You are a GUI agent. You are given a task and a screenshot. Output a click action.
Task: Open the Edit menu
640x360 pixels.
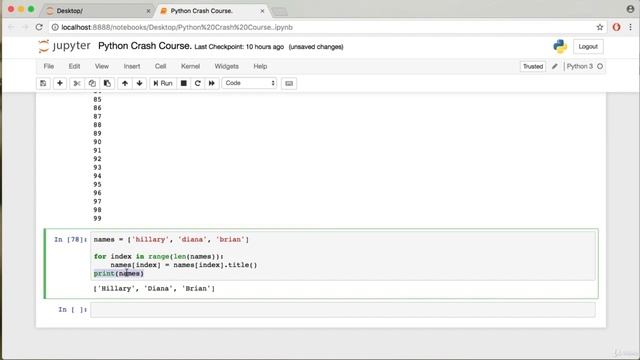74,66
